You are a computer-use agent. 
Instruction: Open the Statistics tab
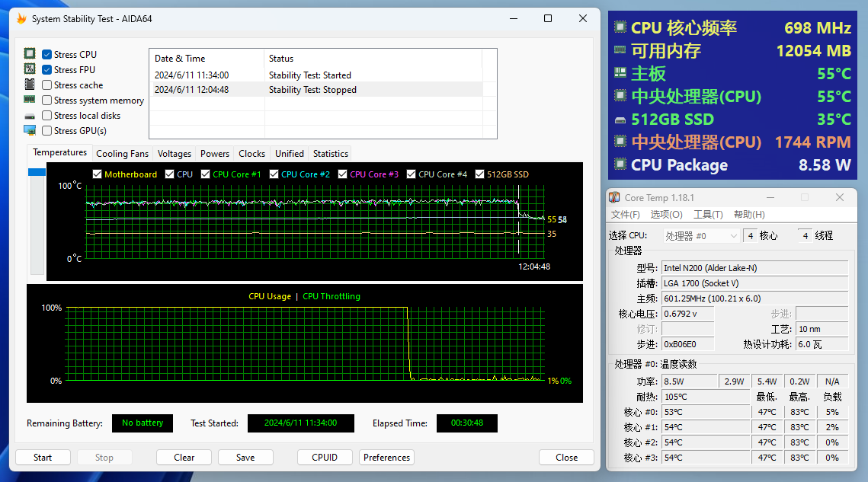pos(331,154)
